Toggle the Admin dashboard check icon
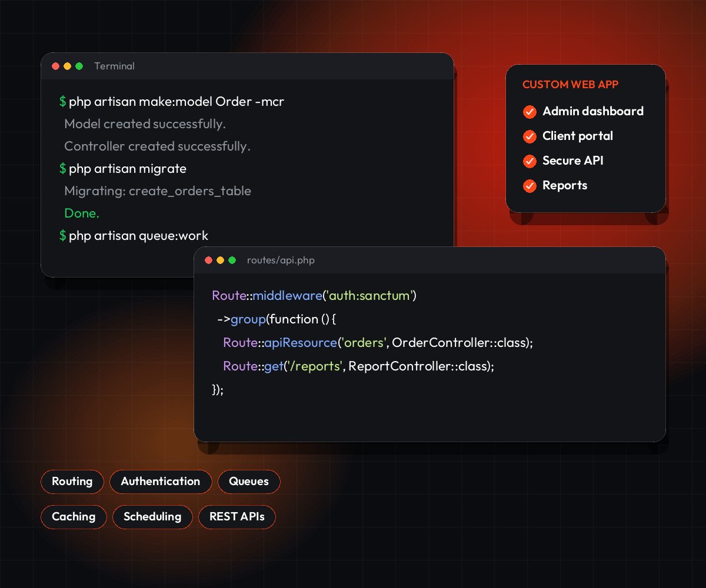706x588 pixels. (x=530, y=112)
